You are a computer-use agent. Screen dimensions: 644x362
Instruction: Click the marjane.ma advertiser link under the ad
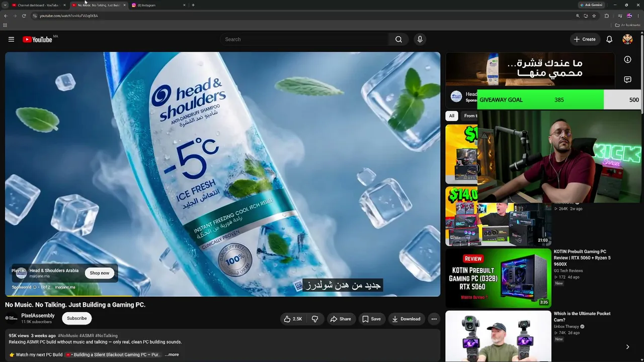point(65,288)
